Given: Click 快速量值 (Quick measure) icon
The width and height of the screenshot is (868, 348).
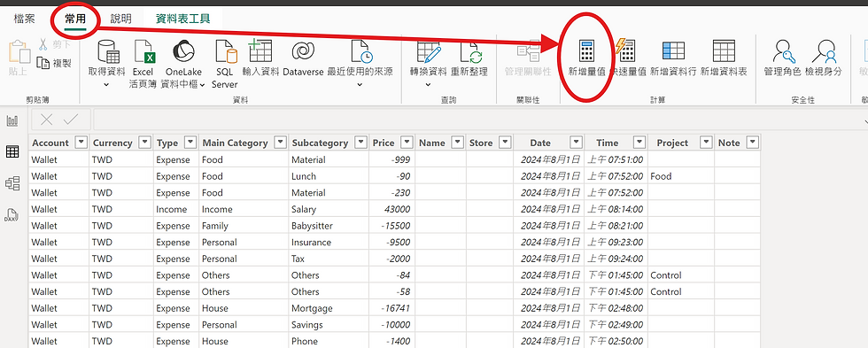Looking at the screenshot, I should pos(625,50).
